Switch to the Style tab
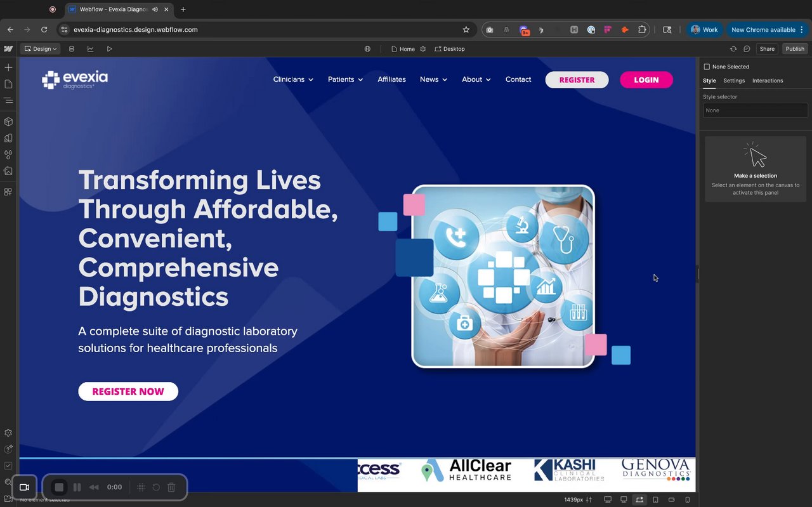Viewport: 812px width, 507px height. pyautogui.click(x=709, y=81)
